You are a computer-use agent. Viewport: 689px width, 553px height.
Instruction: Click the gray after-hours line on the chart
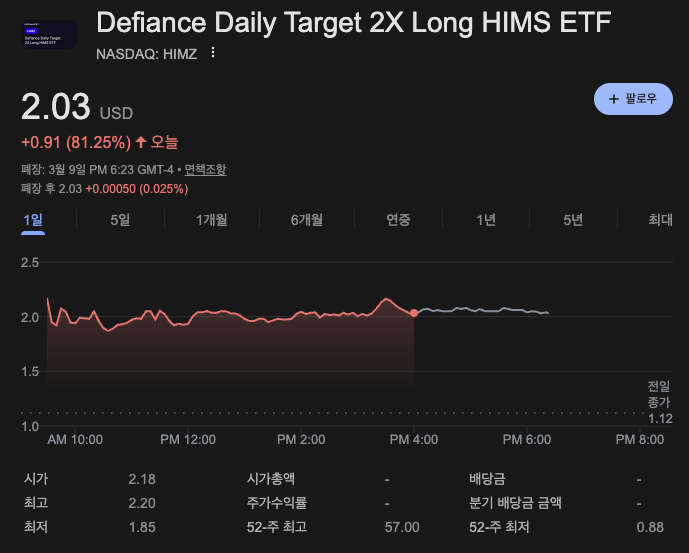(481, 310)
